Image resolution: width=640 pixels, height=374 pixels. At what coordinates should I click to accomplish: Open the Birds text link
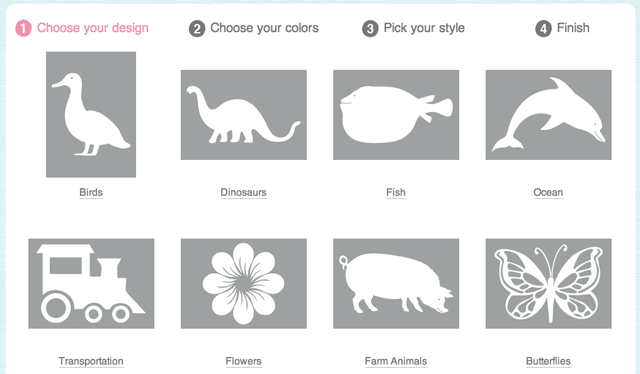(x=91, y=192)
